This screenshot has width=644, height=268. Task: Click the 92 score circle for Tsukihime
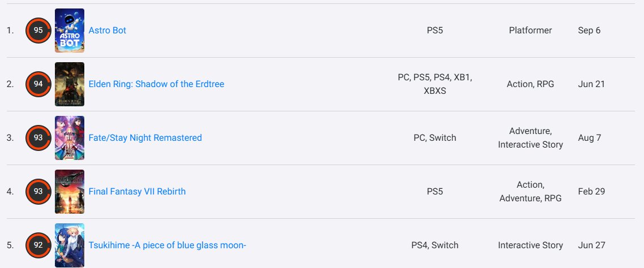click(38, 245)
